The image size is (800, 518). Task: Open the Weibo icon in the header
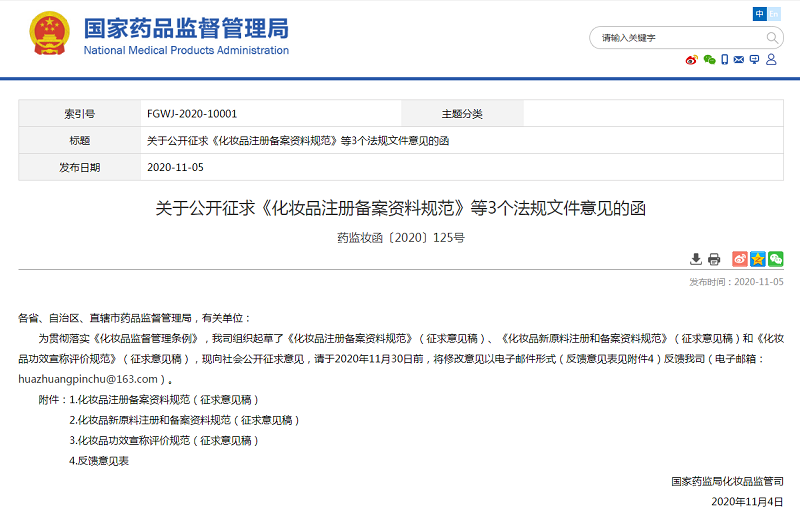pyautogui.click(x=691, y=60)
